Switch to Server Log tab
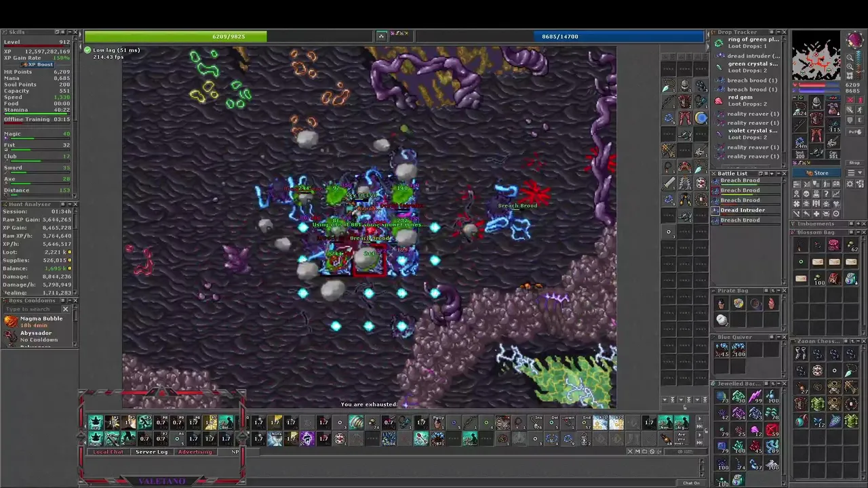 coord(152,451)
